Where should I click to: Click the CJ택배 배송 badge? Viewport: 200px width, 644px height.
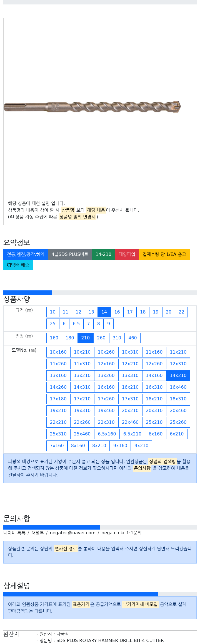coord(18,265)
